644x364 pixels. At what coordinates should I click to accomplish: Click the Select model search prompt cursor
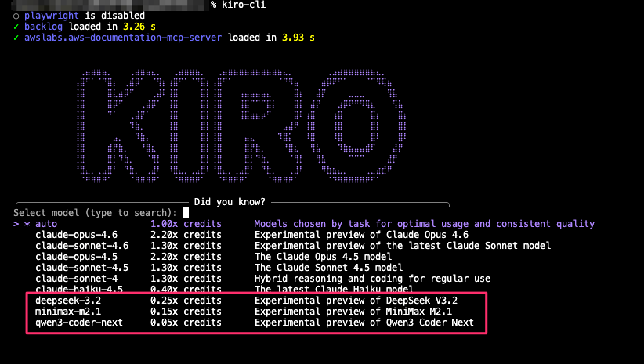(x=186, y=213)
